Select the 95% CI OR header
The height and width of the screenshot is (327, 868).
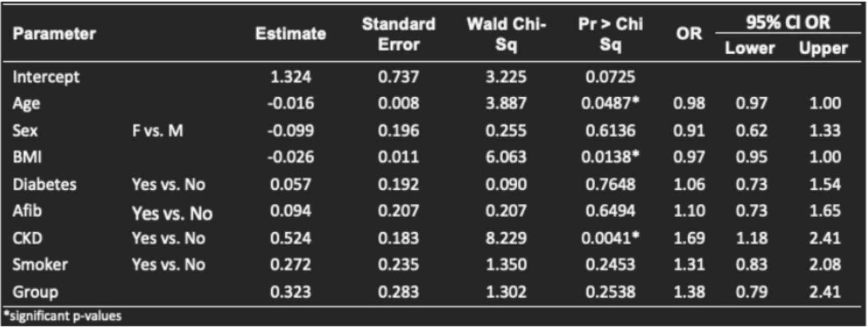pos(787,22)
